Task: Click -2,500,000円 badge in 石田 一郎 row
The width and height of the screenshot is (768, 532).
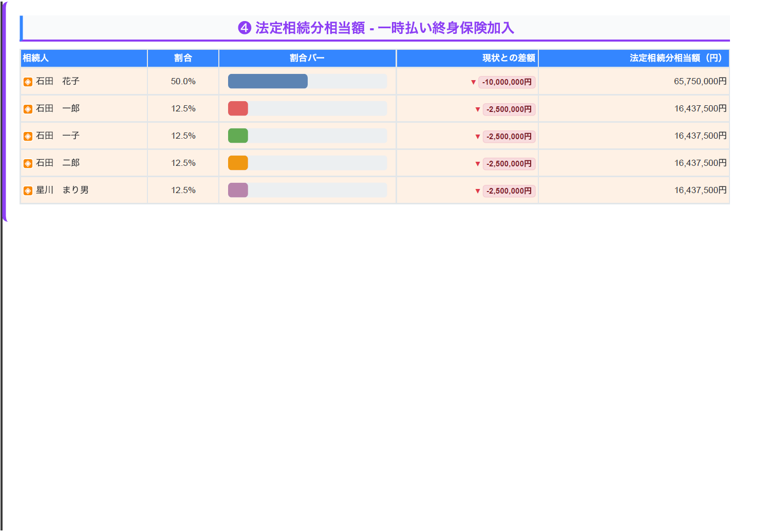Action: pyautogui.click(x=509, y=109)
